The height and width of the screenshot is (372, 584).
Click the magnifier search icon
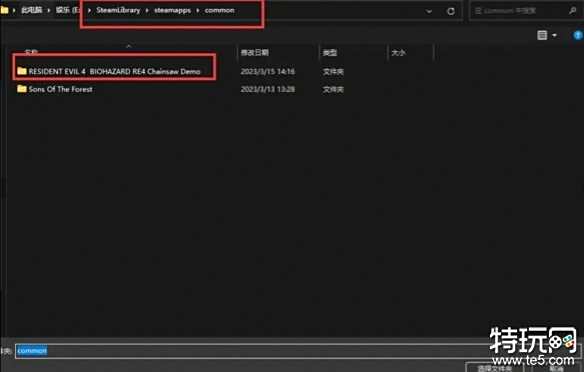pyautogui.click(x=572, y=11)
